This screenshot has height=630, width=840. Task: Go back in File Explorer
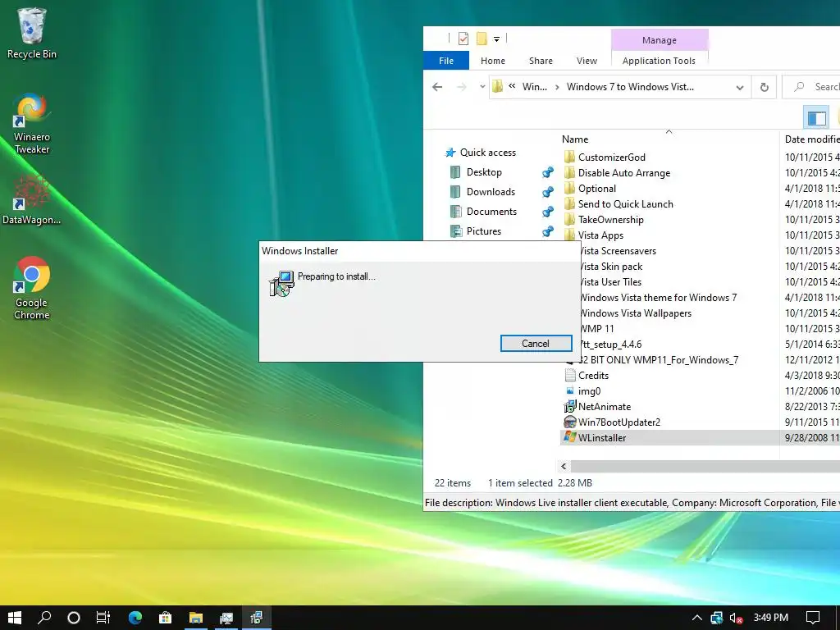pos(437,87)
